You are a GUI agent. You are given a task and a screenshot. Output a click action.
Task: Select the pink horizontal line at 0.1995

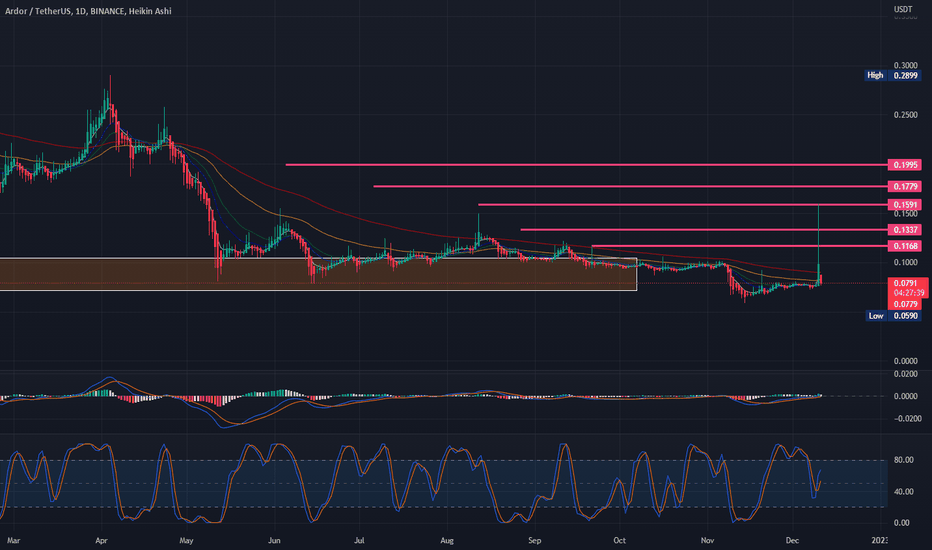[x=587, y=165]
